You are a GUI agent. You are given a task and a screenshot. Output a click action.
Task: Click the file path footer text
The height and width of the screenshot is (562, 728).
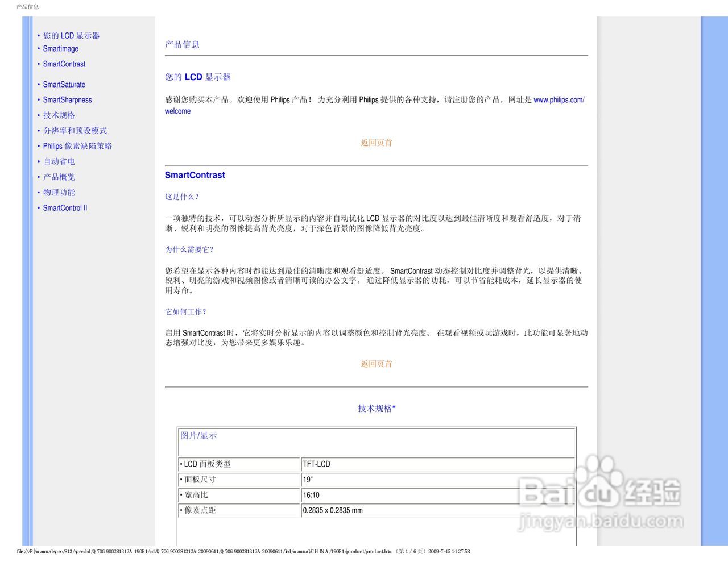[x=243, y=551]
